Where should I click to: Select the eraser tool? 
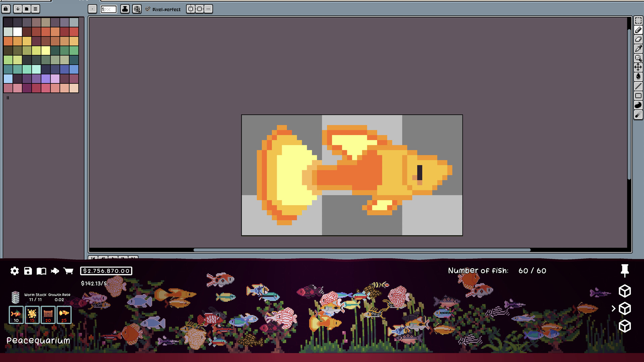tap(638, 39)
